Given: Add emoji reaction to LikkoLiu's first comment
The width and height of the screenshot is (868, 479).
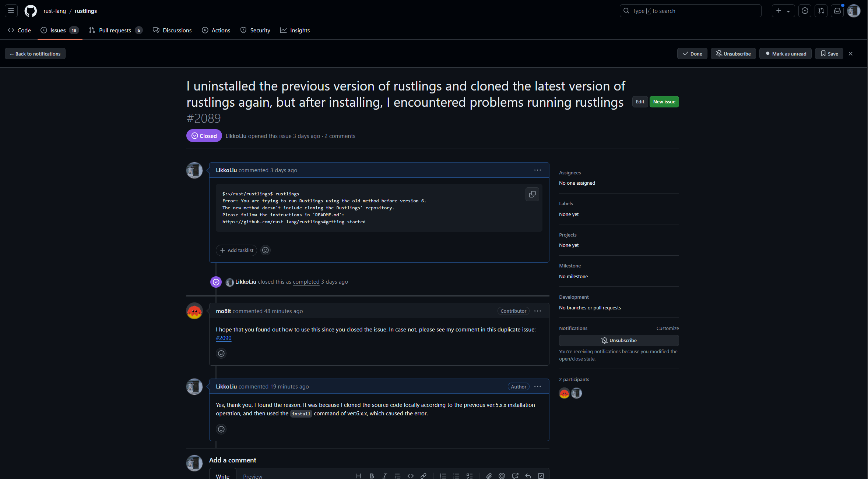Looking at the screenshot, I should [x=266, y=250].
